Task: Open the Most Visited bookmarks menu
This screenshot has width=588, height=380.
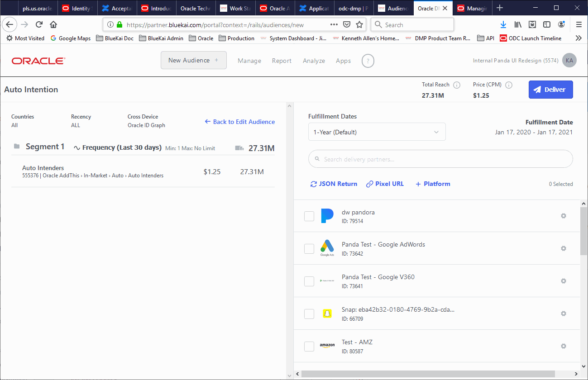Action: click(x=25, y=38)
